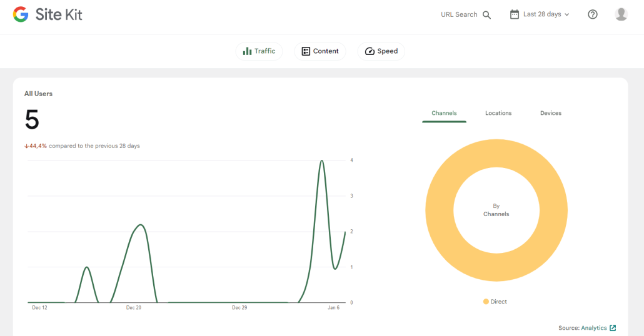Click the Traffic bar chart icon
Viewport: 644px width, 336px height.
coord(247,51)
